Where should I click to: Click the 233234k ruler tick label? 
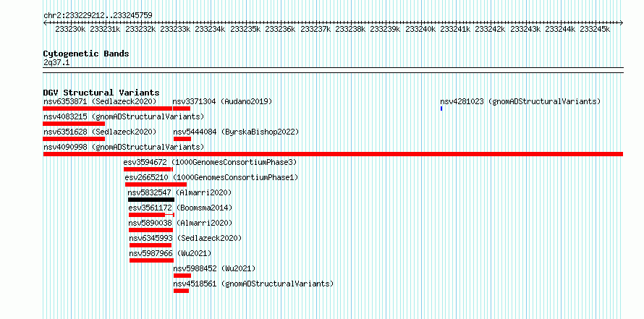[x=211, y=30]
